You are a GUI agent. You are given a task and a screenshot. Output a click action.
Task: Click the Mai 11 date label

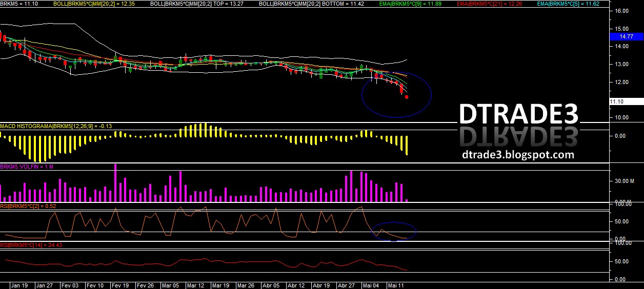click(396, 285)
